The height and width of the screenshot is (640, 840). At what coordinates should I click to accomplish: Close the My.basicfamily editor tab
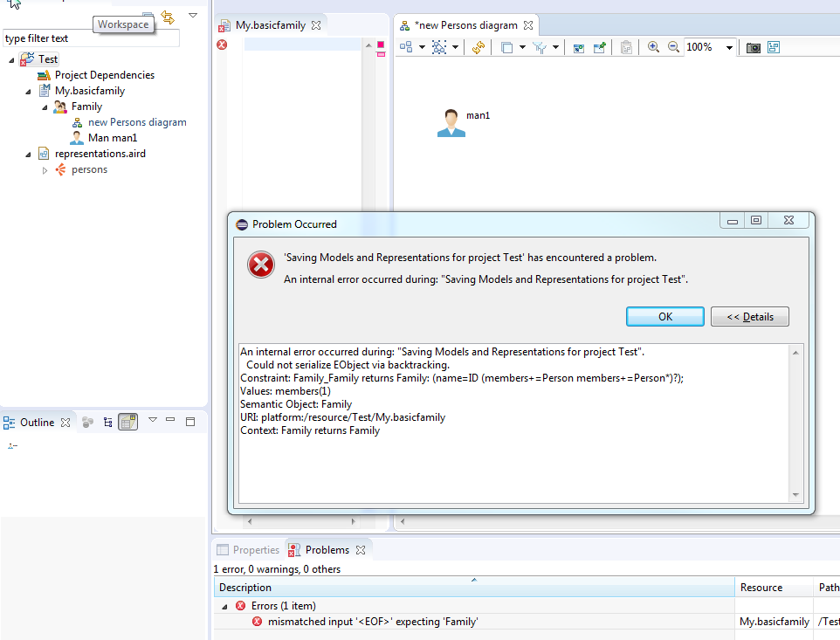click(x=316, y=25)
